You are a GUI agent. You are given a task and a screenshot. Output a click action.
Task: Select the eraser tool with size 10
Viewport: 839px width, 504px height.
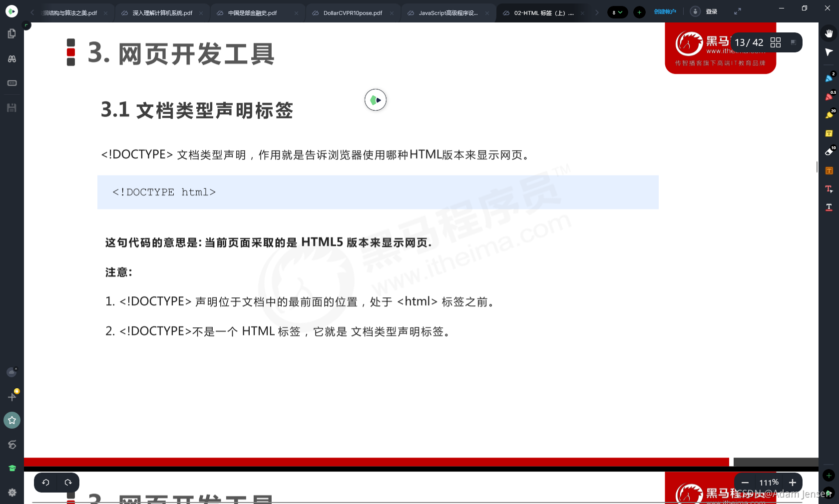830,151
